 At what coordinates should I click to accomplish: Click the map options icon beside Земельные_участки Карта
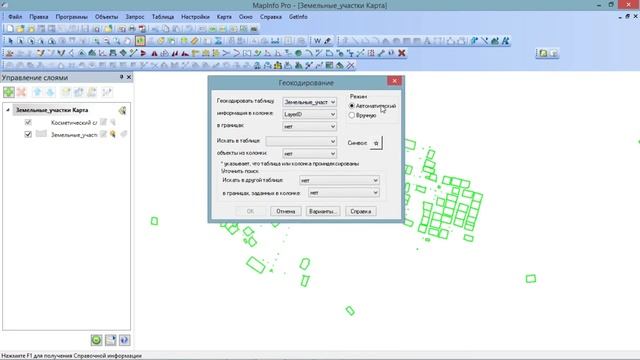coord(122,110)
